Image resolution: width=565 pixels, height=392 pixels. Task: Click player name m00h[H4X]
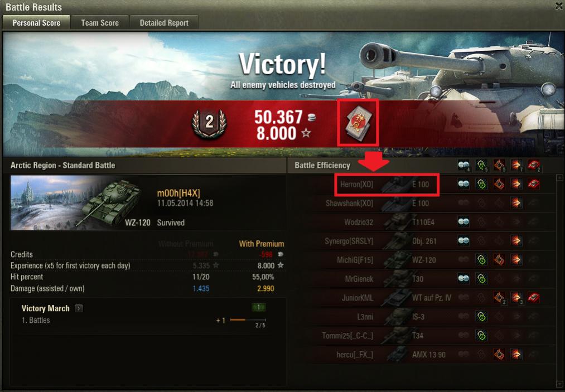tap(178, 193)
